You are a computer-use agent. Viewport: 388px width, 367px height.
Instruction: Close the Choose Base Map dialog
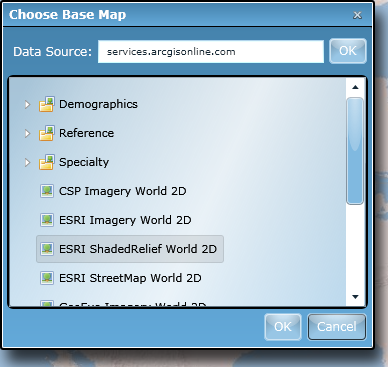pyautogui.click(x=357, y=15)
